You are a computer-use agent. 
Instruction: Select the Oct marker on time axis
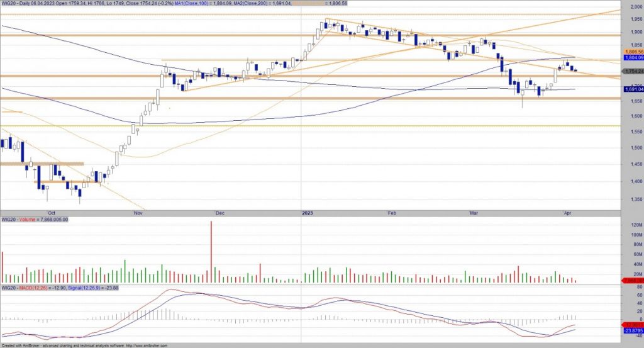tap(51, 213)
